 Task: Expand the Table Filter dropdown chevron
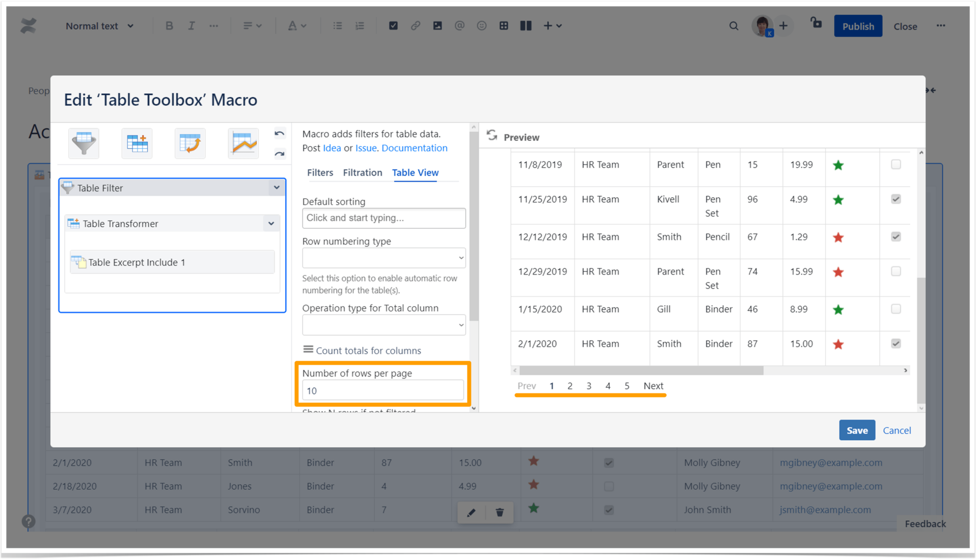pos(276,188)
